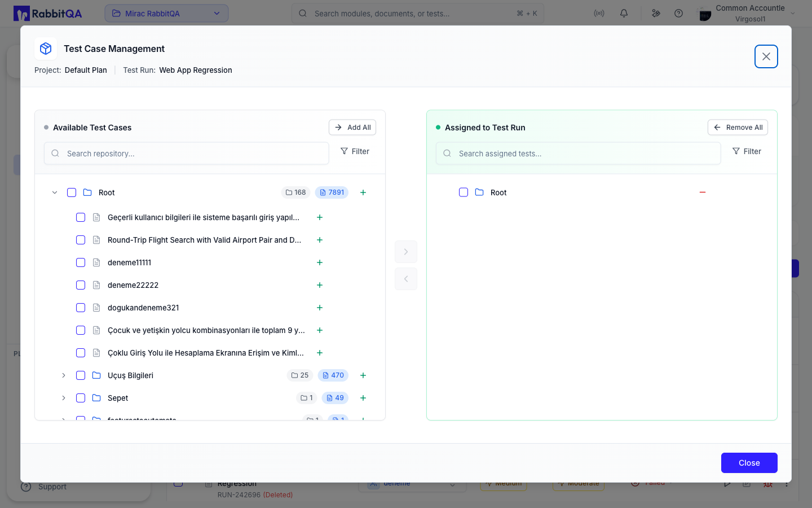812x508 pixels.
Task: Click the Root label in Assigned to Test Run
Action: [x=498, y=192]
